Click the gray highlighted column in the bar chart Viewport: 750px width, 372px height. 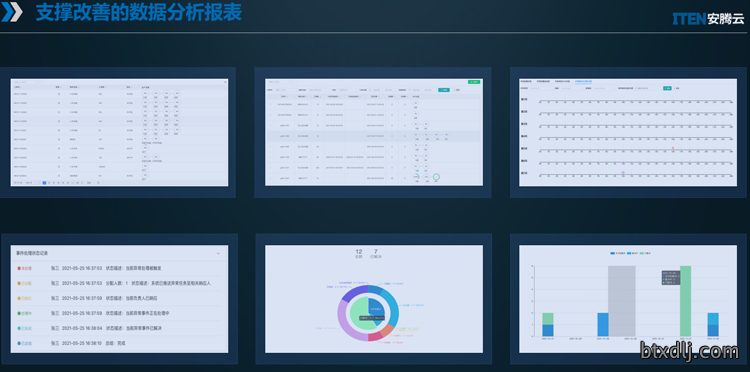622,301
